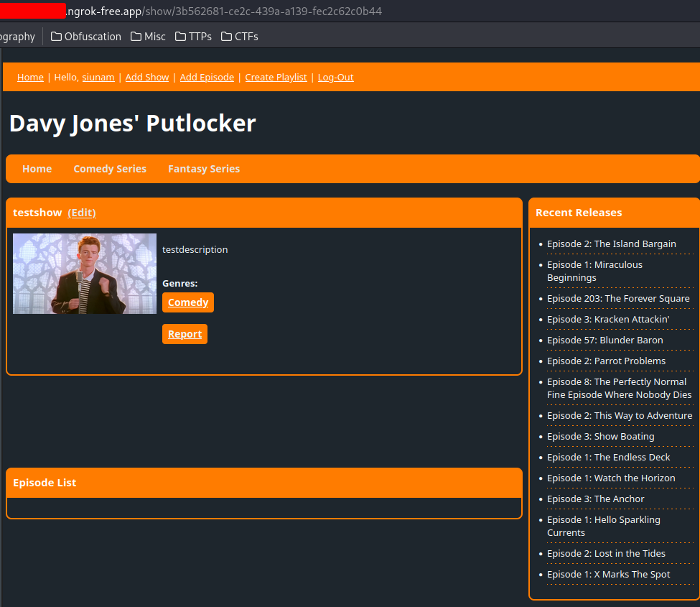Open Episode 203: The Forever Square
The height and width of the screenshot is (607, 700).
[x=618, y=298]
